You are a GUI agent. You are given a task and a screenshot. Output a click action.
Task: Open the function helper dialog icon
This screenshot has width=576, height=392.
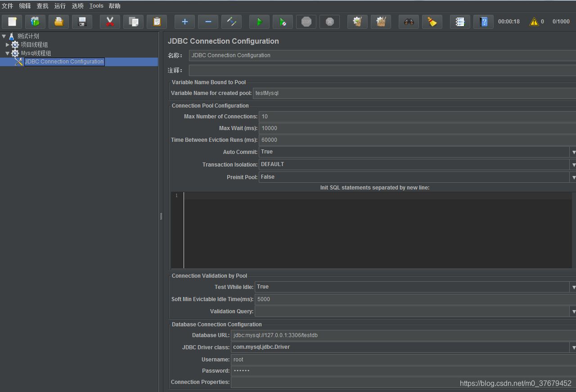pos(460,22)
